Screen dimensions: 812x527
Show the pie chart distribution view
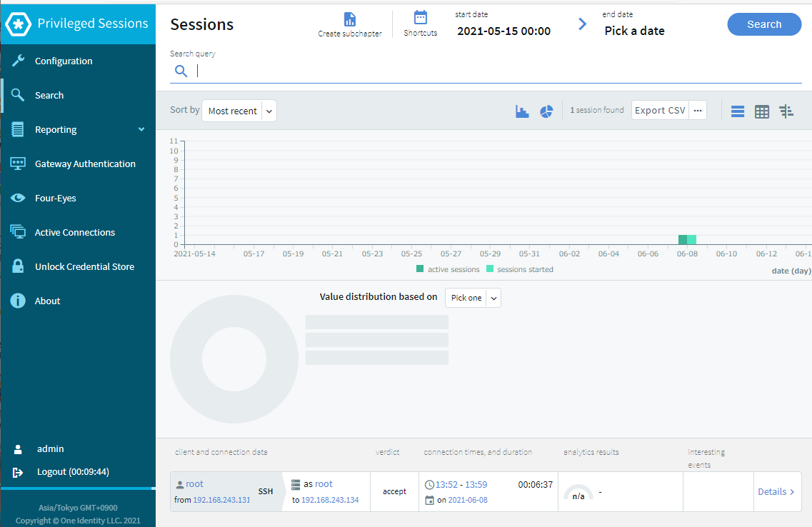(x=546, y=111)
